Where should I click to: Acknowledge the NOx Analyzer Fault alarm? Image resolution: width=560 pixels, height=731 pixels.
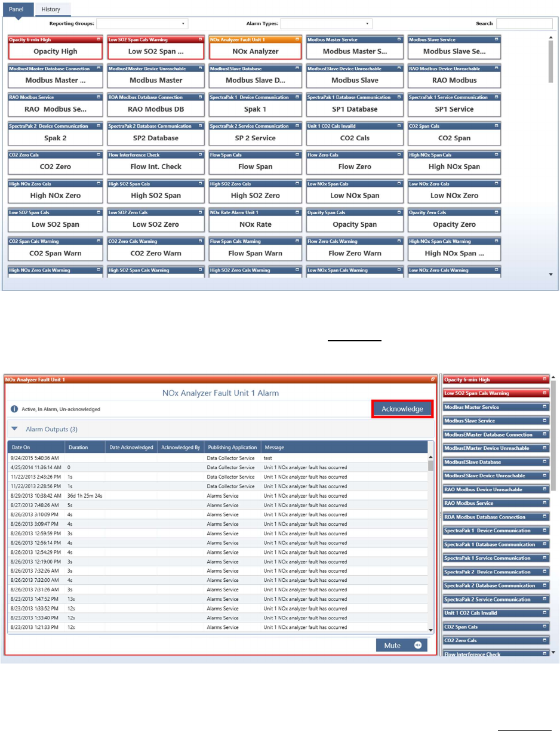[402, 409]
